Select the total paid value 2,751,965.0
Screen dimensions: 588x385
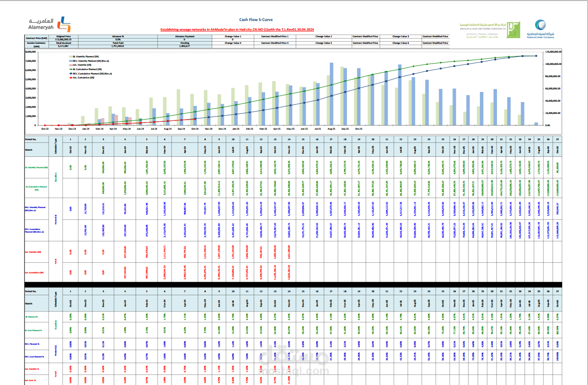tap(118, 46)
